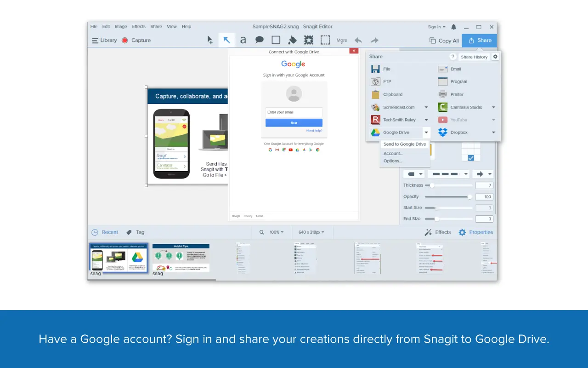Toggle the checked shadow position box
The width and height of the screenshot is (588, 368).
click(471, 158)
